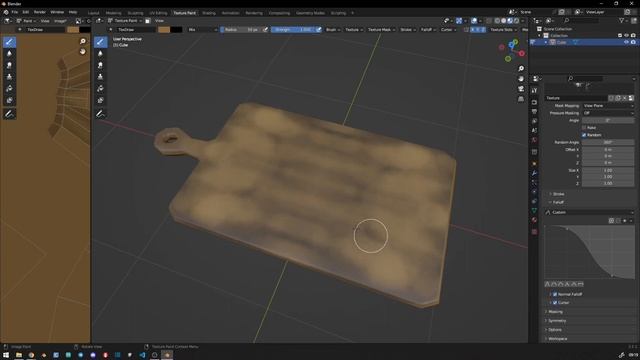Image resolution: width=640 pixels, height=360 pixels.
Task: Click View menu in 3D viewport header
Action: pyautogui.click(x=159, y=21)
